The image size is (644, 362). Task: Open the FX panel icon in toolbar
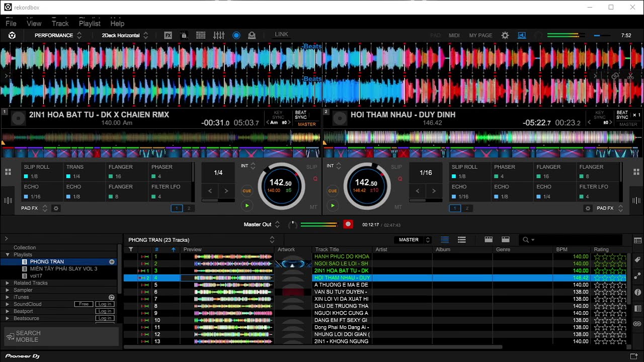(168, 35)
